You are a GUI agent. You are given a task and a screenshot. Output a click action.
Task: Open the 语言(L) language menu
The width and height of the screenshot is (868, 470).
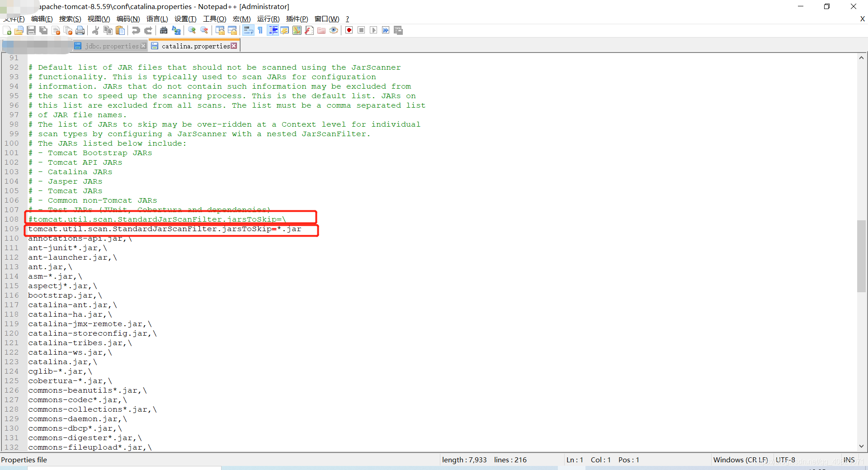click(157, 19)
